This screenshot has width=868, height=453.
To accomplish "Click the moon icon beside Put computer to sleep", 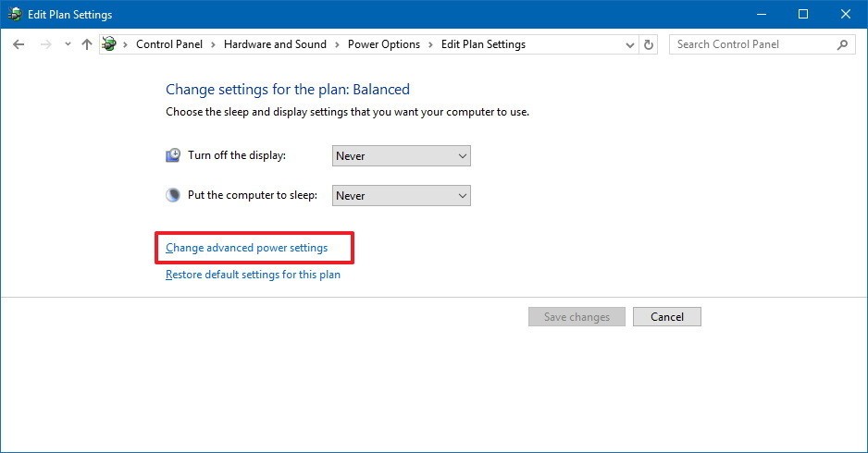I will tap(173, 195).
